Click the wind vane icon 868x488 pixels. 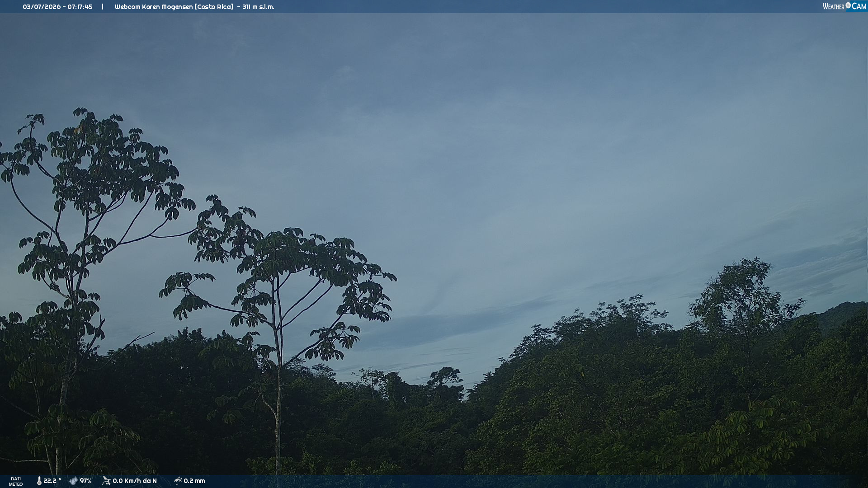point(106,481)
